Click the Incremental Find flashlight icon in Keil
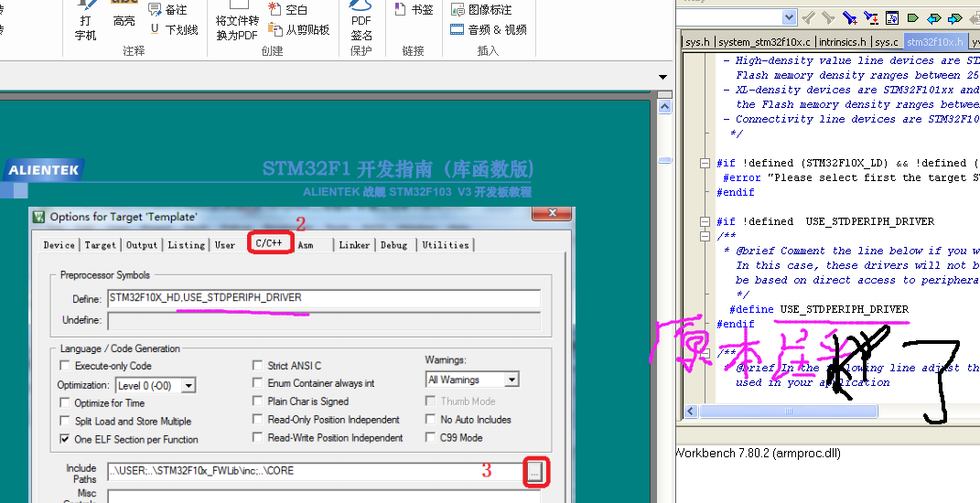 [x=870, y=17]
